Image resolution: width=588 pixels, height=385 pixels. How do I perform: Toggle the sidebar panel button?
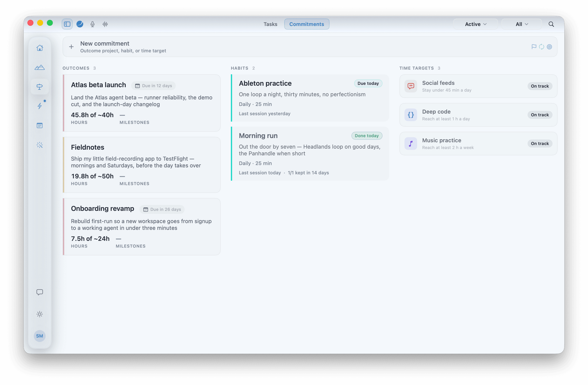(x=67, y=24)
